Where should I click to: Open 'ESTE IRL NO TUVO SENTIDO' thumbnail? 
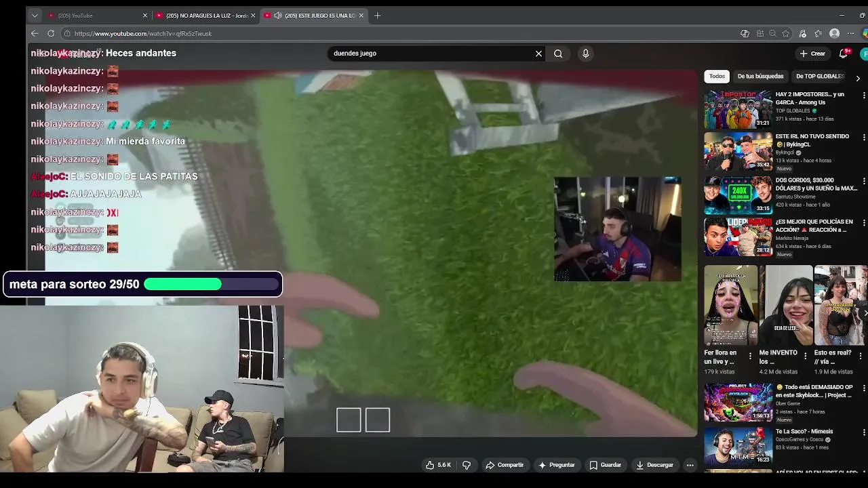(x=738, y=151)
